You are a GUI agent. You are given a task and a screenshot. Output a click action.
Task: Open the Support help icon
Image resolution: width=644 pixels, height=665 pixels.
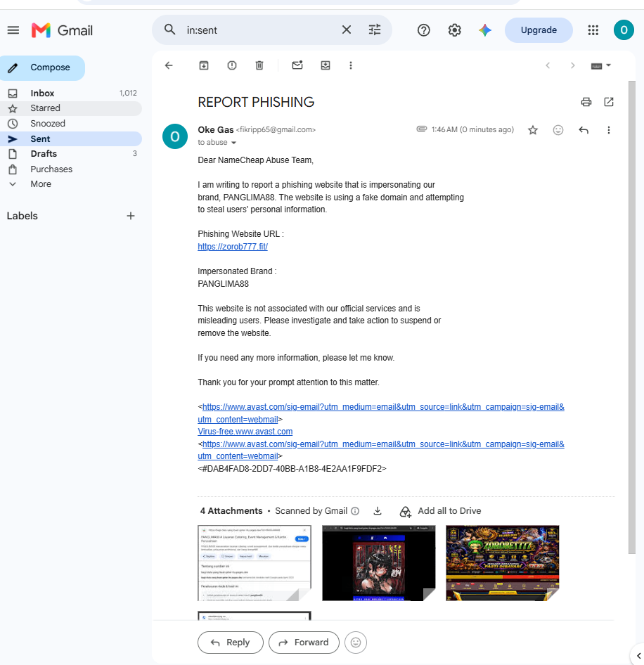pos(423,30)
